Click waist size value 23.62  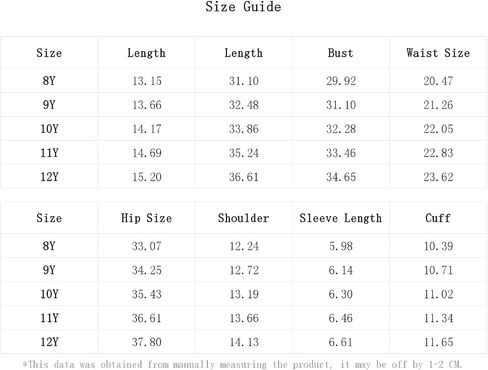[438, 177]
